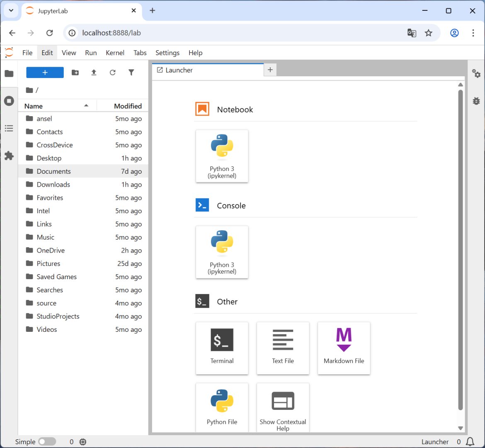Open the Extension Manager puzzle icon

coord(9,156)
